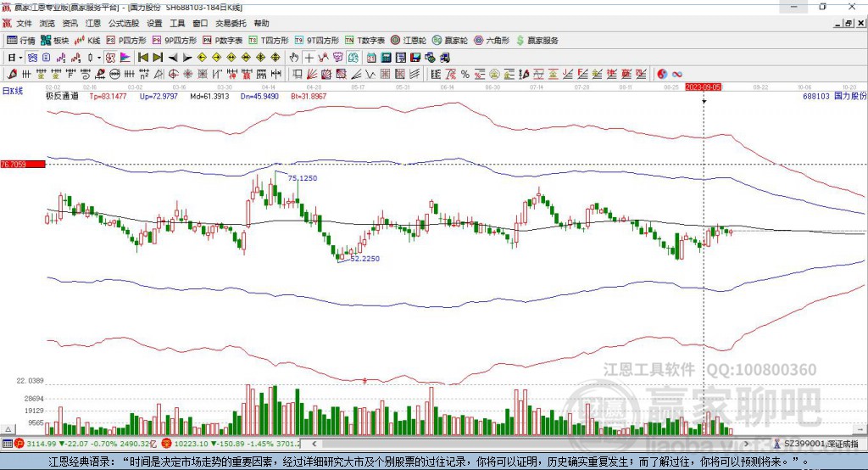Click stock code 688103 label

pos(816,96)
